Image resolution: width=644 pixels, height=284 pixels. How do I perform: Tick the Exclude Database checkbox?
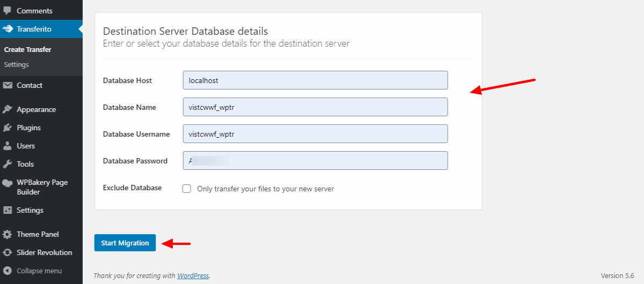pos(187,189)
